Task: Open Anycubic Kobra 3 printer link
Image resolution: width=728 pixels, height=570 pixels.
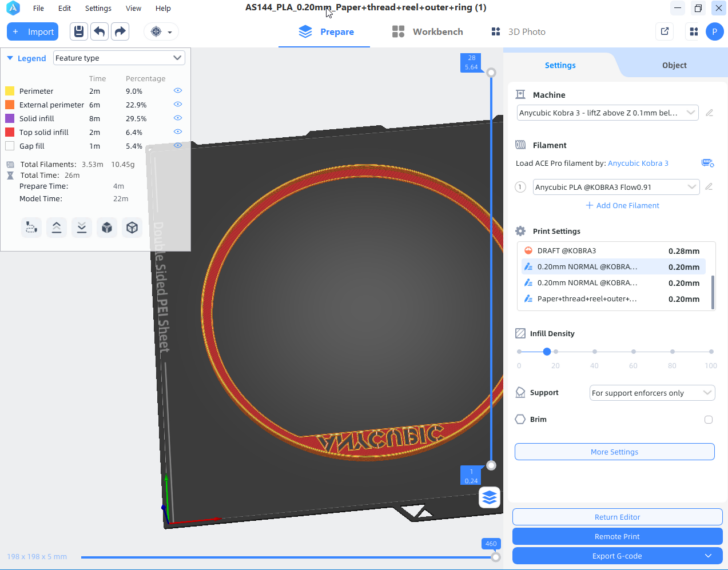Action: pyautogui.click(x=638, y=163)
